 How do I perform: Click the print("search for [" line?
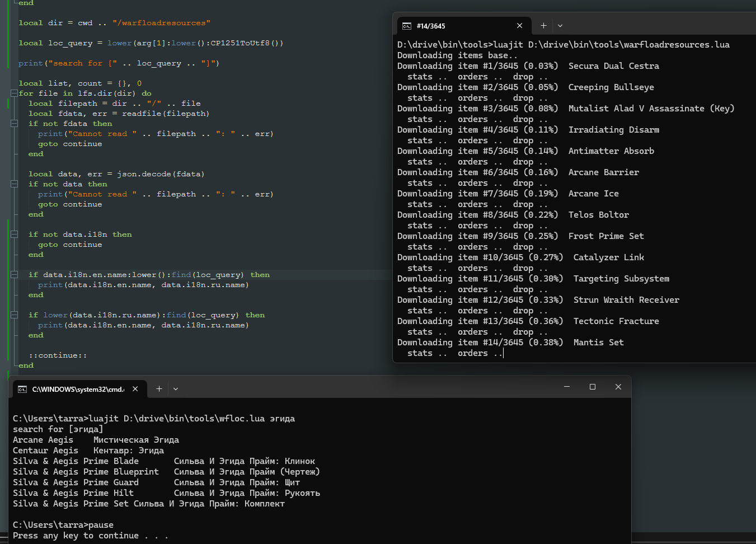tap(119, 63)
